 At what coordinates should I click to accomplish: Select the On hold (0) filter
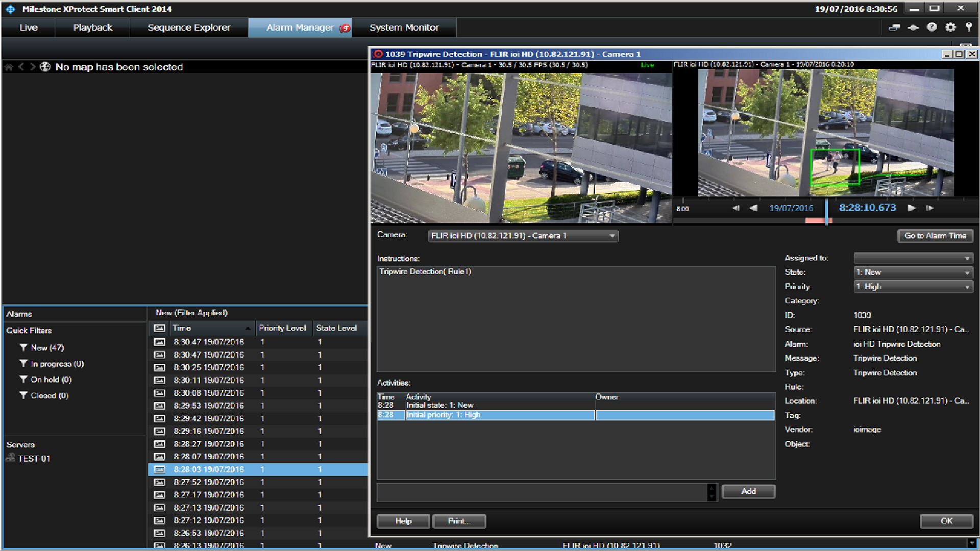[x=51, y=380]
